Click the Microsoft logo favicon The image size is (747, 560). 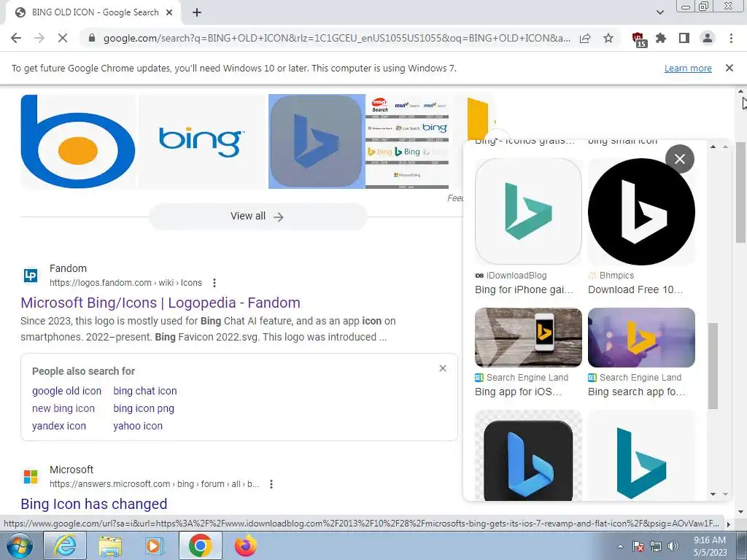[x=31, y=477]
